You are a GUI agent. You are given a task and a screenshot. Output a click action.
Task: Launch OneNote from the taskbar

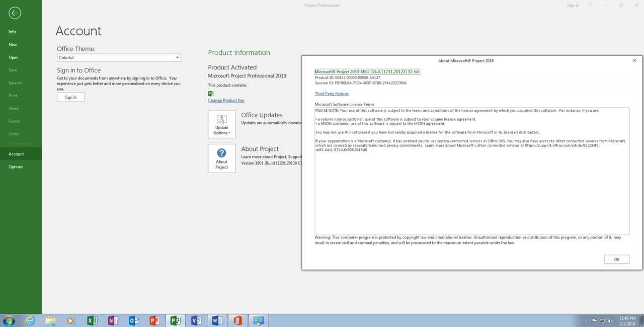[113, 320]
